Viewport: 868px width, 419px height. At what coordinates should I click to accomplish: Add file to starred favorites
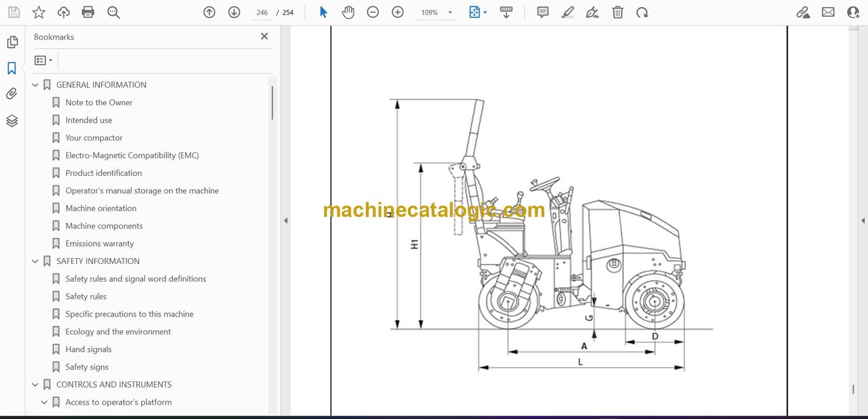[39, 12]
